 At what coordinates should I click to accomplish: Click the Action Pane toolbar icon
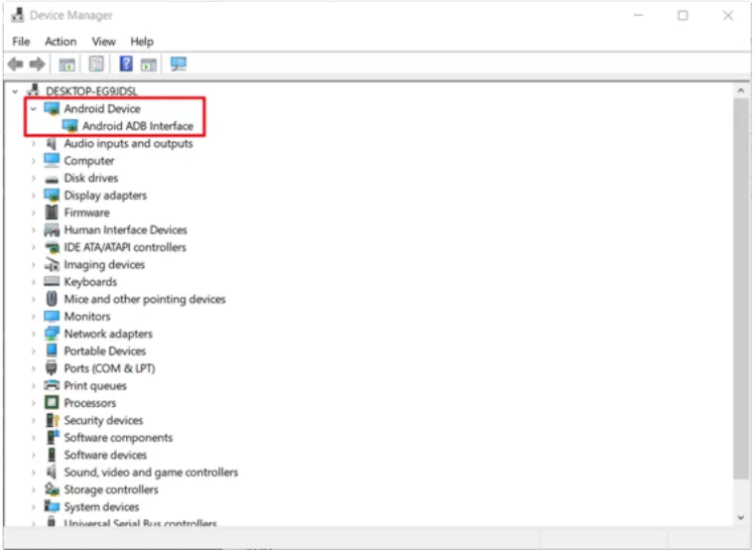149,65
